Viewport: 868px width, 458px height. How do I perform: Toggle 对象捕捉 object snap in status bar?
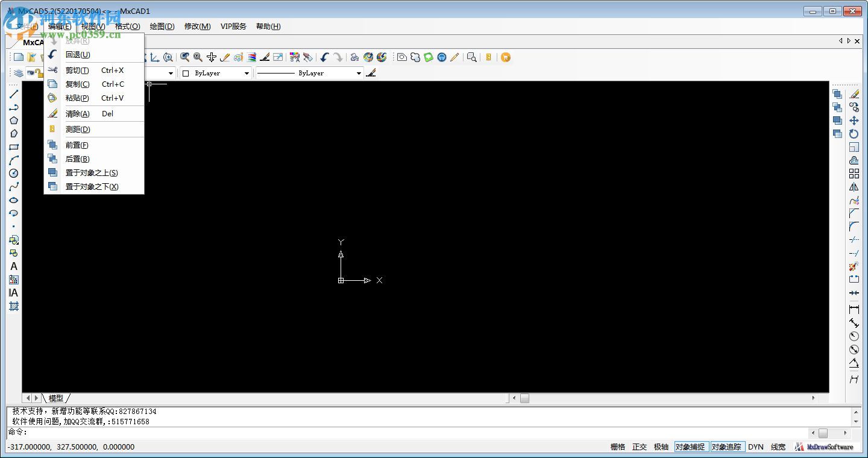click(x=691, y=447)
